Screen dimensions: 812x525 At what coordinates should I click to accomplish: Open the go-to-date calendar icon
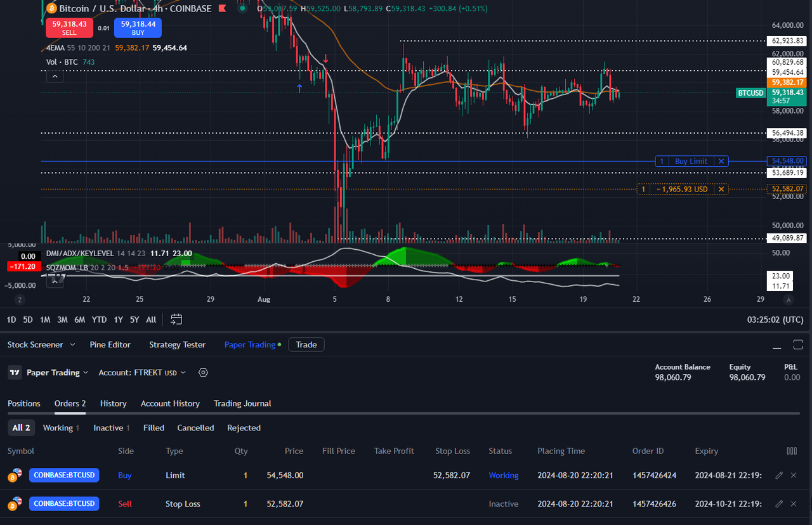pyautogui.click(x=176, y=320)
